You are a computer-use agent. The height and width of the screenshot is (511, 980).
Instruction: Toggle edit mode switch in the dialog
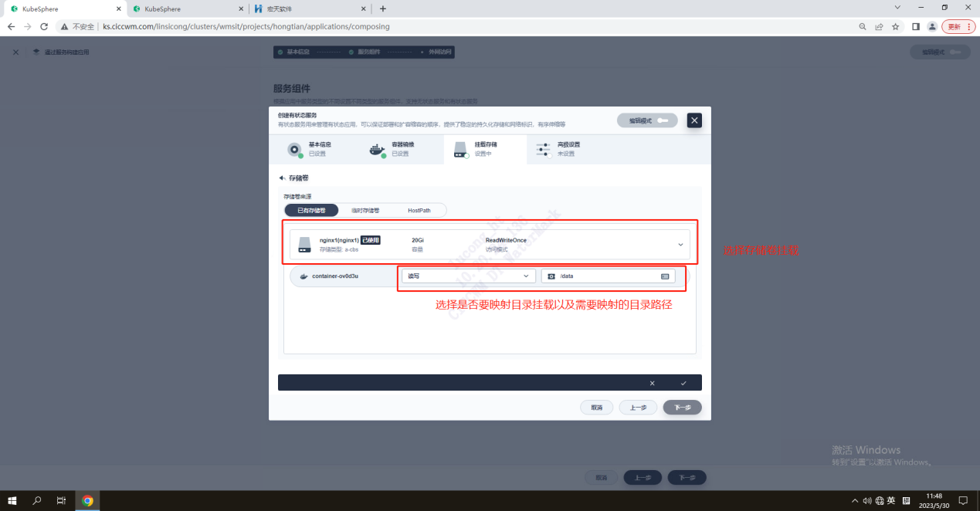(647, 120)
